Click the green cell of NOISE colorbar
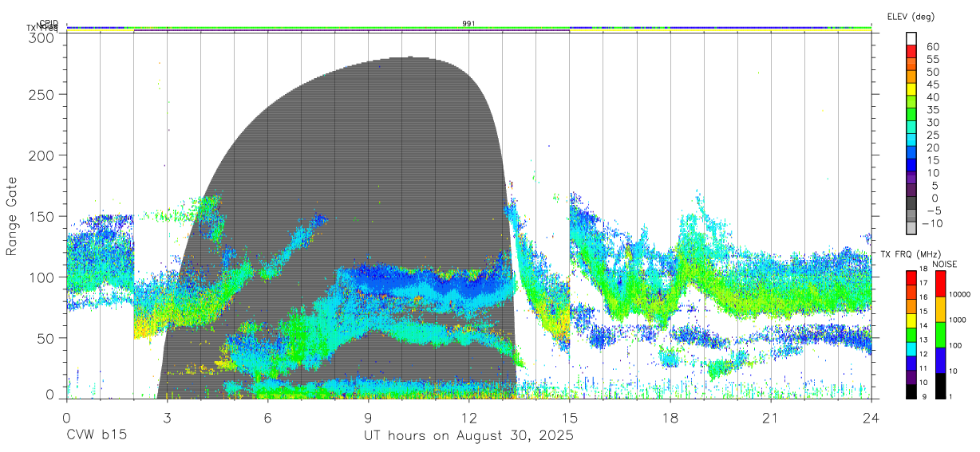The height and width of the screenshot is (452, 980). 940,335
